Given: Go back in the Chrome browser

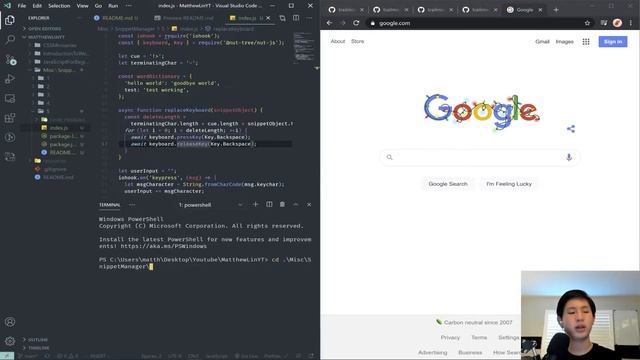Looking at the screenshot, I should (x=329, y=23).
